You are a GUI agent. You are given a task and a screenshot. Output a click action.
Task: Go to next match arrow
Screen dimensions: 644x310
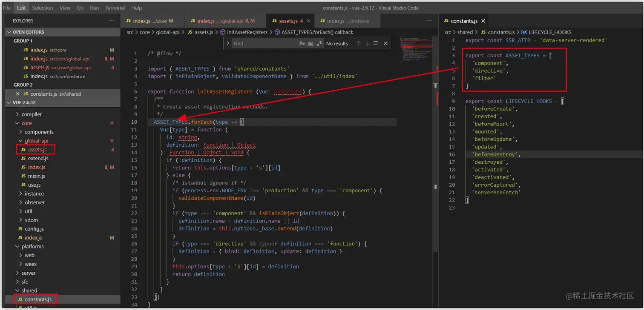tap(367, 43)
